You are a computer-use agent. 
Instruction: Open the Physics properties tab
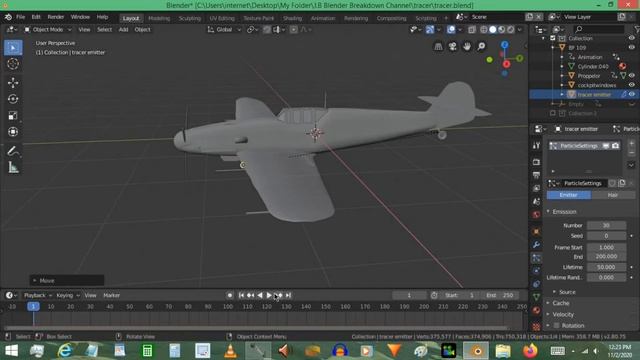point(536,271)
